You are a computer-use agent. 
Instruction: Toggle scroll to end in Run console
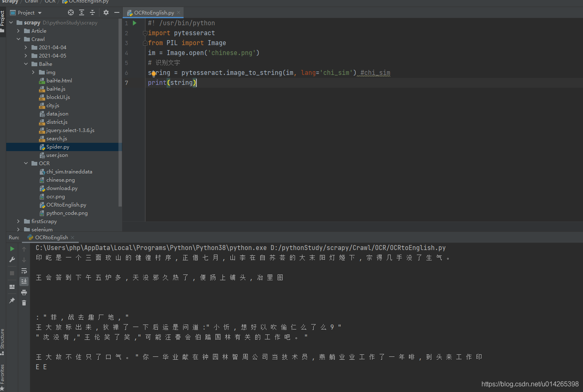tap(24, 281)
